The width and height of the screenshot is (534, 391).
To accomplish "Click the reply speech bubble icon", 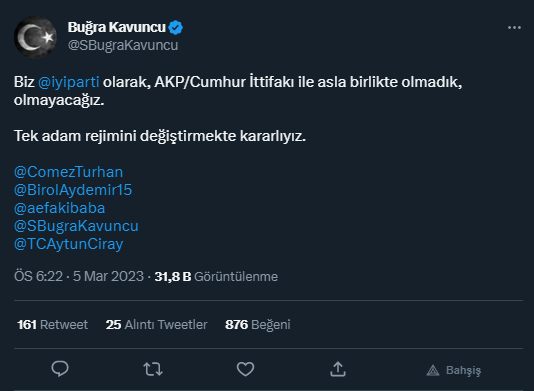I will (x=60, y=369).
